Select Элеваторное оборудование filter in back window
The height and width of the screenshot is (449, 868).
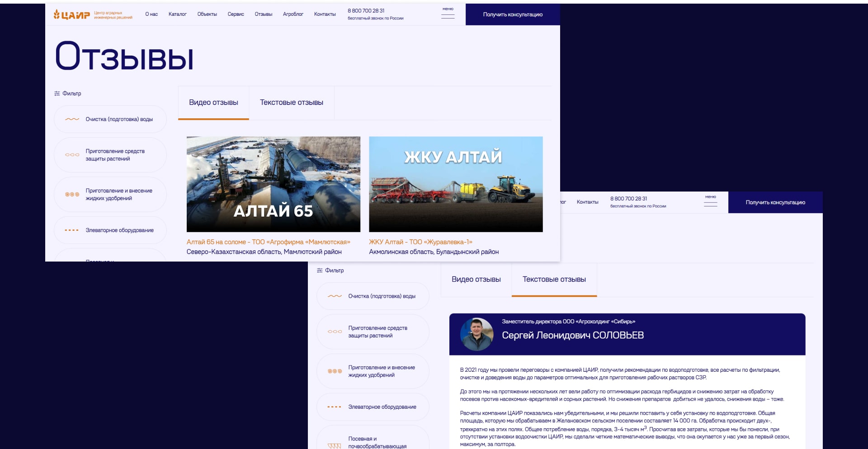(373, 407)
